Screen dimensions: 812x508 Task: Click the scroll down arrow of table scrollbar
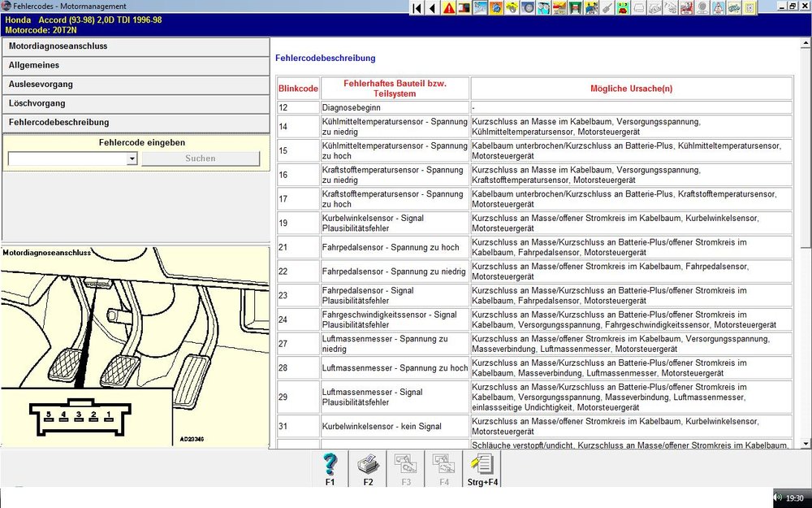[806, 443]
